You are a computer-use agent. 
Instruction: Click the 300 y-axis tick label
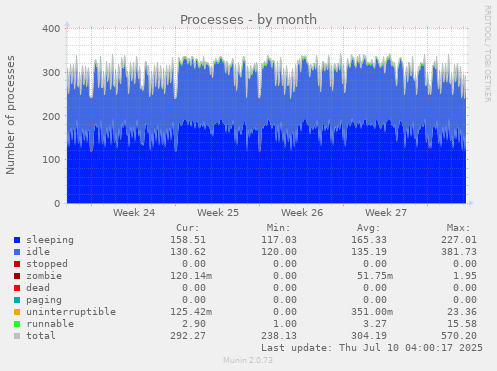point(51,73)
